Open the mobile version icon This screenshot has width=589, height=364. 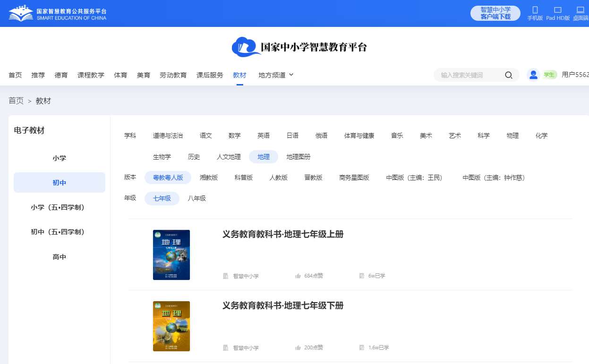click(x=535, y=10)
